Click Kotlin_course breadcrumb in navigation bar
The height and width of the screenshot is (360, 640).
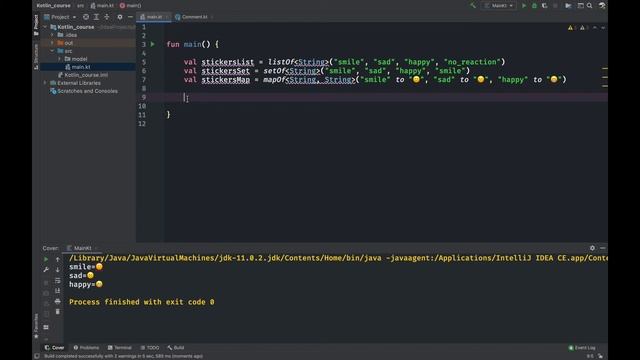tap(53, 6)
